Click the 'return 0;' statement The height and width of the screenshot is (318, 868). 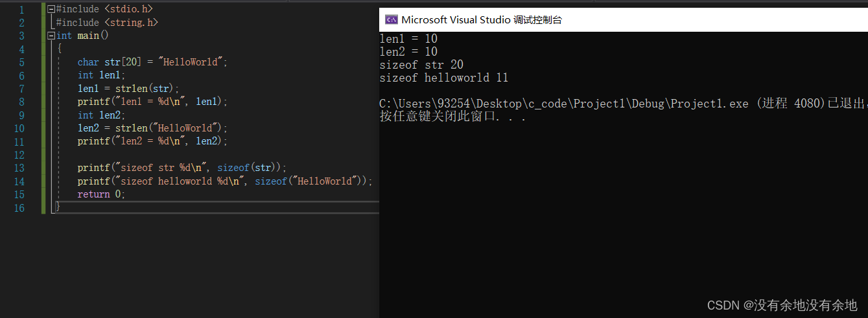pos(101,194)
